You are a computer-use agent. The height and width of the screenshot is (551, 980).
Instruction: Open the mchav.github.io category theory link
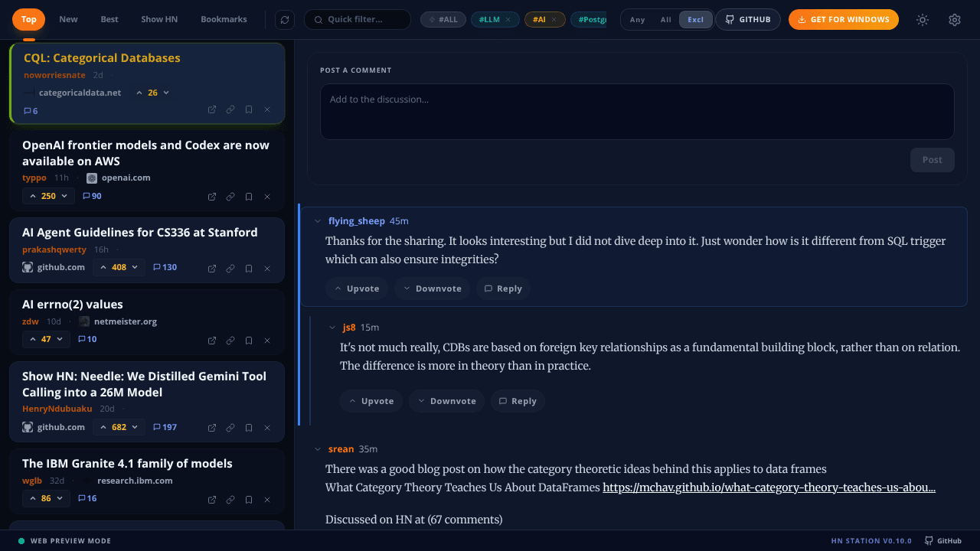pos(769,487)
